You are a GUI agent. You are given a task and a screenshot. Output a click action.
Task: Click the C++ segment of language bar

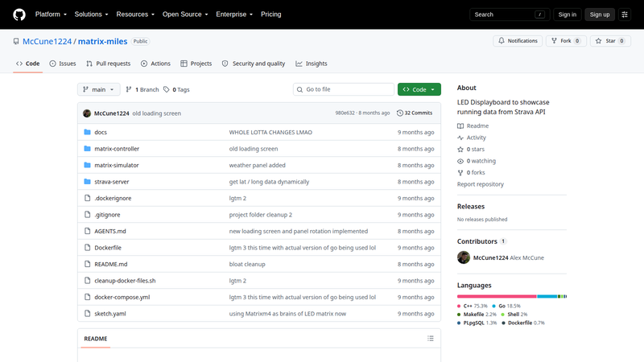coord(497,296)
